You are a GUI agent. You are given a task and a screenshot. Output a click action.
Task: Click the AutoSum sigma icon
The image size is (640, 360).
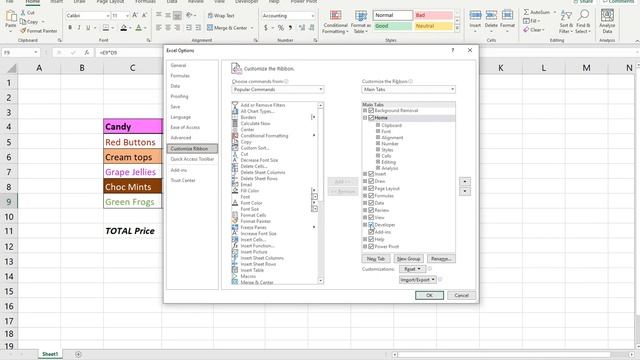pyautogui.click(x=527, y=12)
